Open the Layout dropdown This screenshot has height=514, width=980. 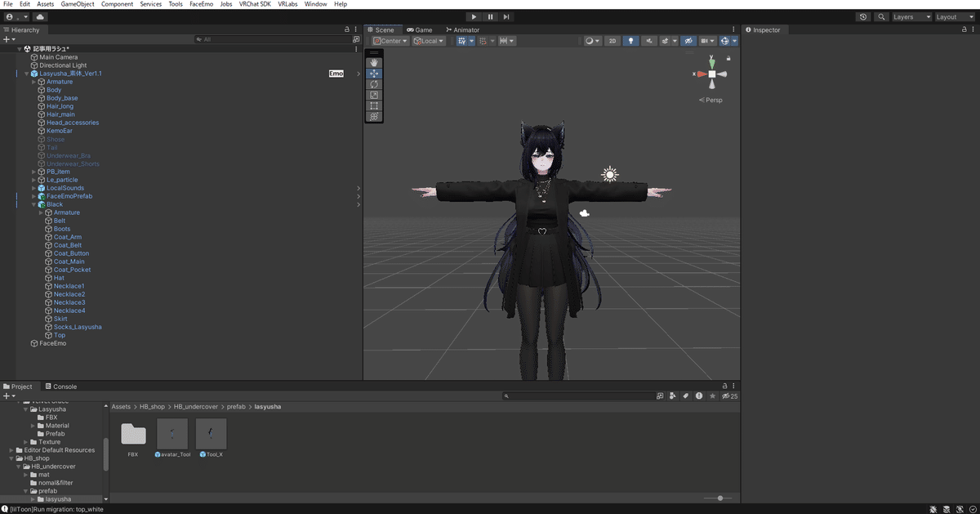(x=955, y=16)
